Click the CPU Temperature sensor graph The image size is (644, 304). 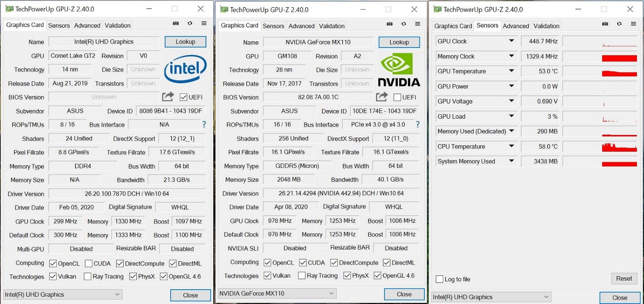[x=600, y=146]
